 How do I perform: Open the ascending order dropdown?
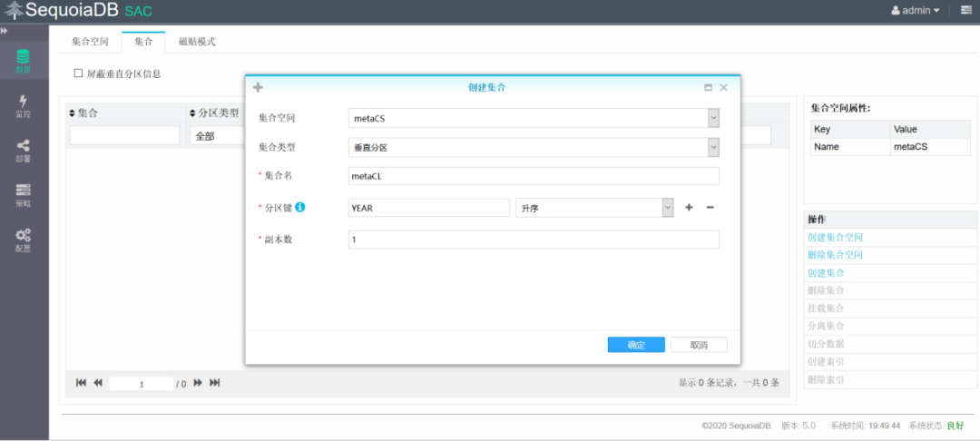(x=594, y=208)
